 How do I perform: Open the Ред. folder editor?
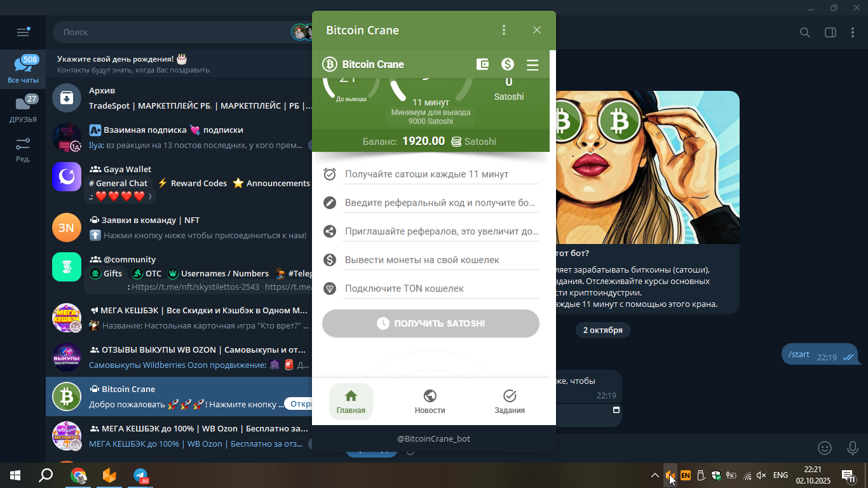[23, 149]
